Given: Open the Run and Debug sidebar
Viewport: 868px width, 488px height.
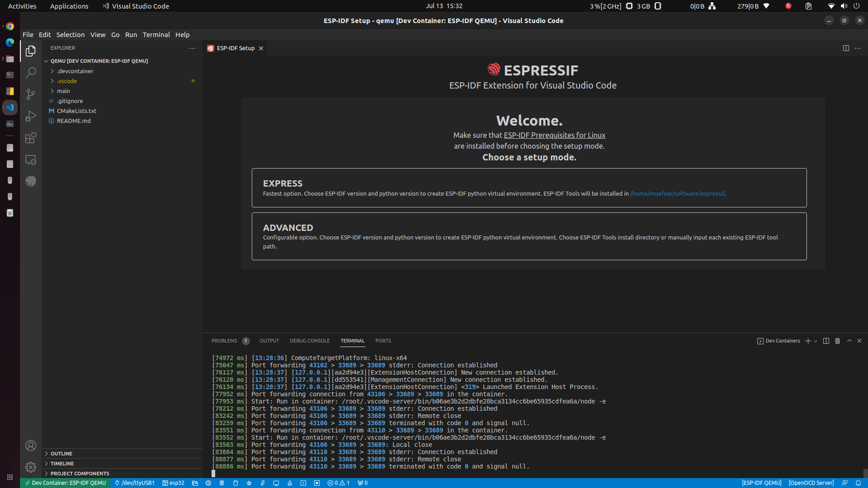Looking at the screenshot, I should pos(31,116).
